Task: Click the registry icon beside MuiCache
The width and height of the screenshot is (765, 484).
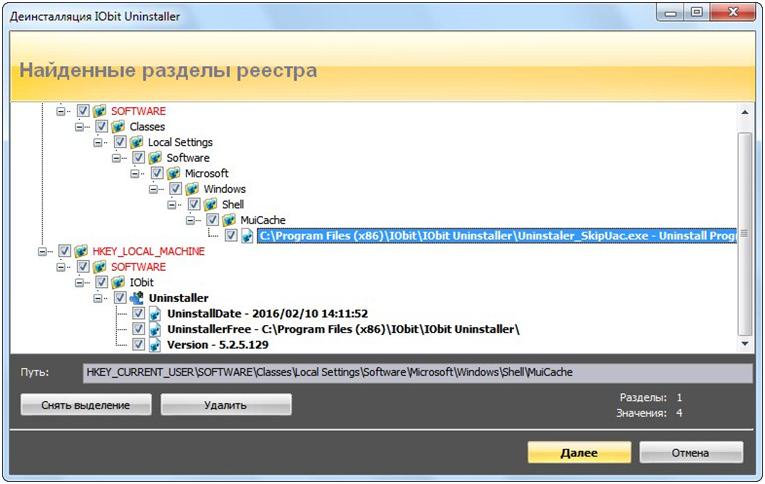Action: 229,221
